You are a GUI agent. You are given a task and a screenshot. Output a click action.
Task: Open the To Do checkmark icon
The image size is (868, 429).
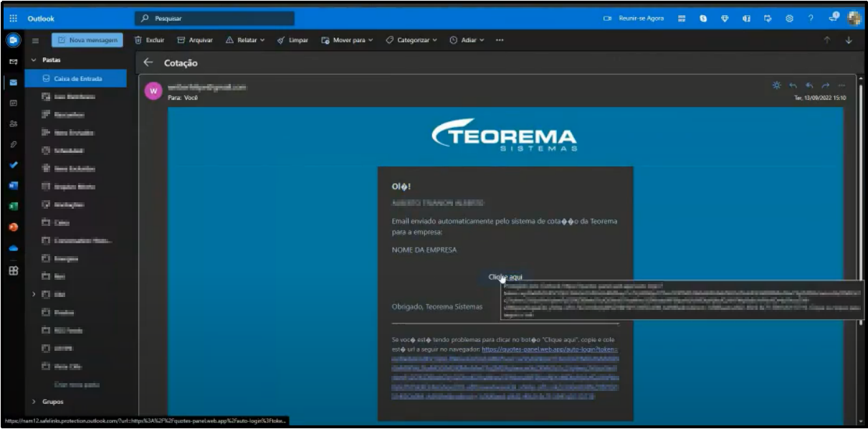pyautogui.click(x=12, y=166)
